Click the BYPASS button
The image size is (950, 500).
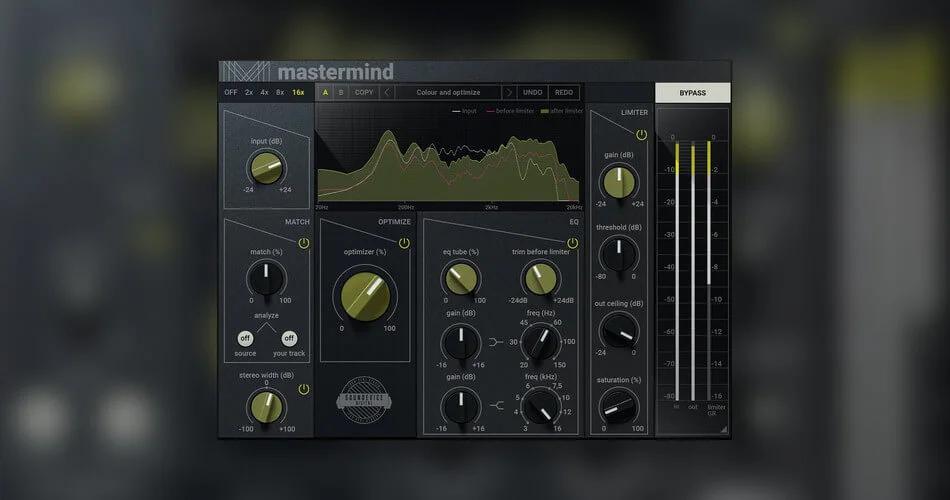coord(693,93)
